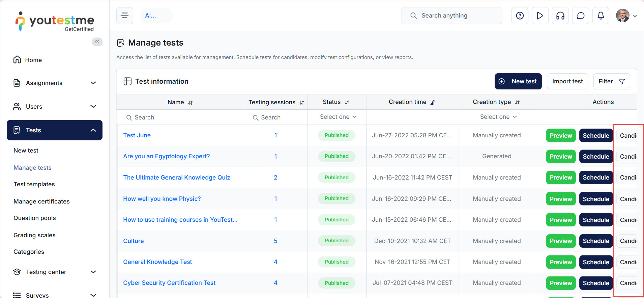Open the help question mark icon
The width and height of the screenshot is (644, 298).
[x=520, y=16]
